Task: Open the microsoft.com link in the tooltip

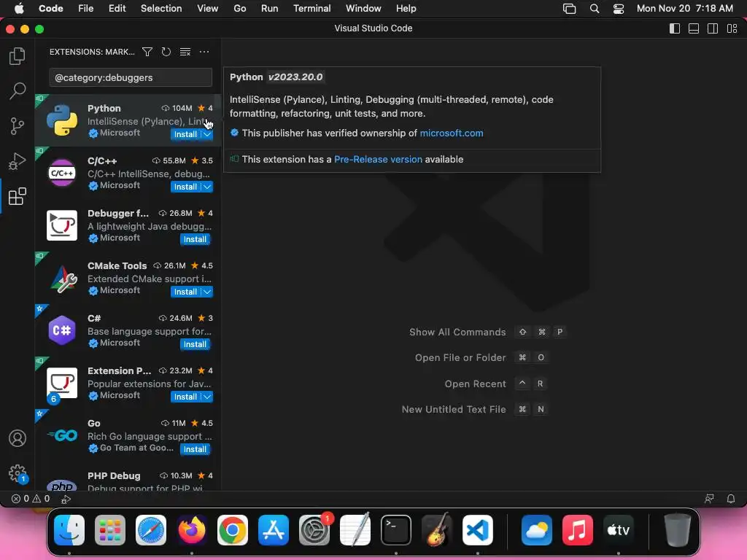Action: click(x=451, y=133)
